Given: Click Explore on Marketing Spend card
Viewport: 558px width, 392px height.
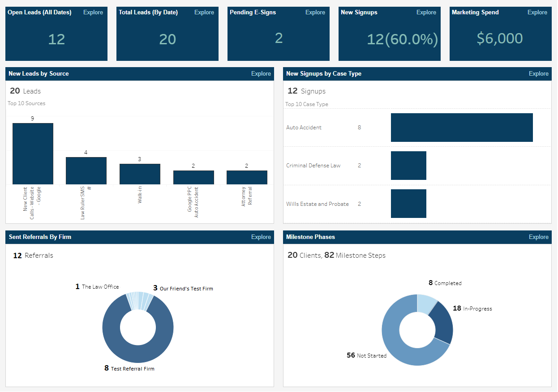Looking at the screenshot, I should [537, 12].
